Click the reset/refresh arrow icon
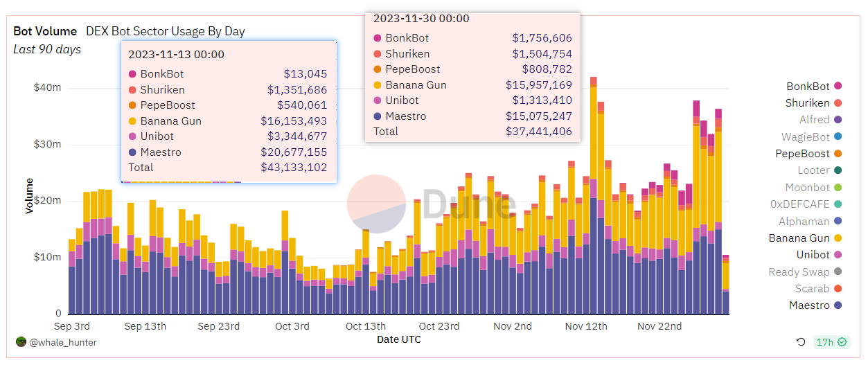The image size is (868, 365). (x=801, y=342)
